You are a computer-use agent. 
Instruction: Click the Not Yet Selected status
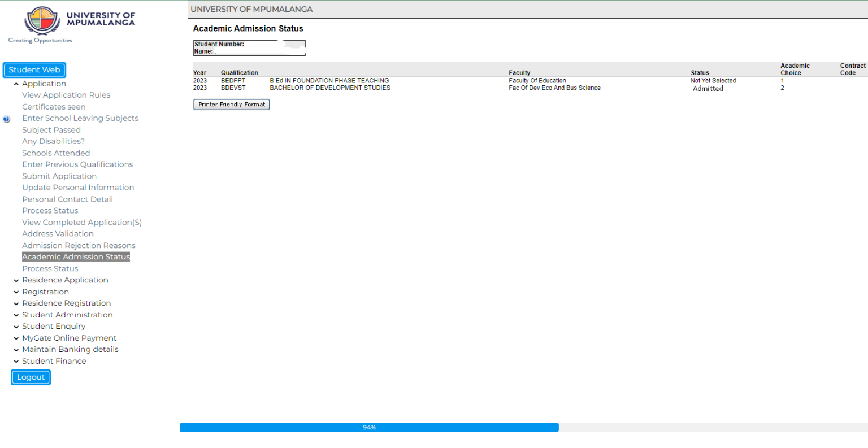coord(713,81)
